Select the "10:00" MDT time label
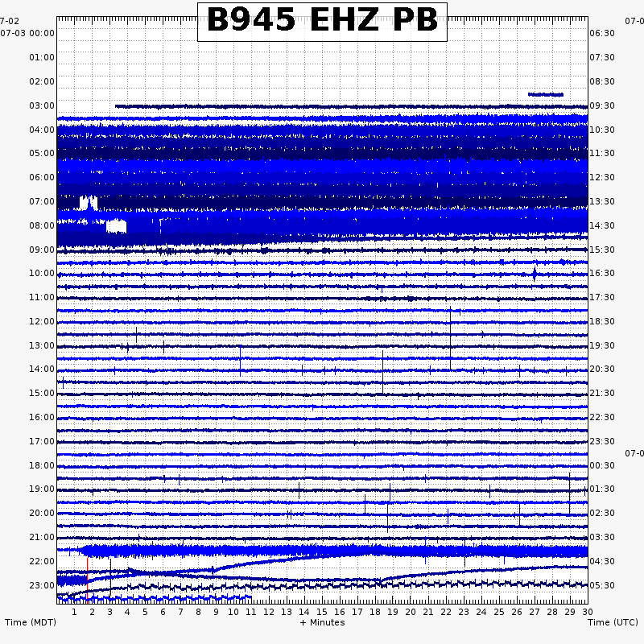This screenshot has width=644, height=644. click(42, 274)
